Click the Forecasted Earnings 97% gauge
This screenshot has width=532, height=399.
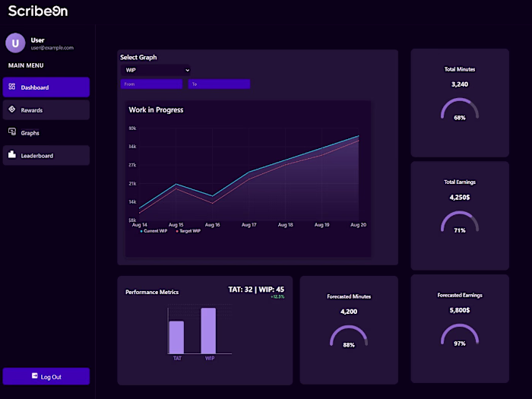[x=460, y=335]
